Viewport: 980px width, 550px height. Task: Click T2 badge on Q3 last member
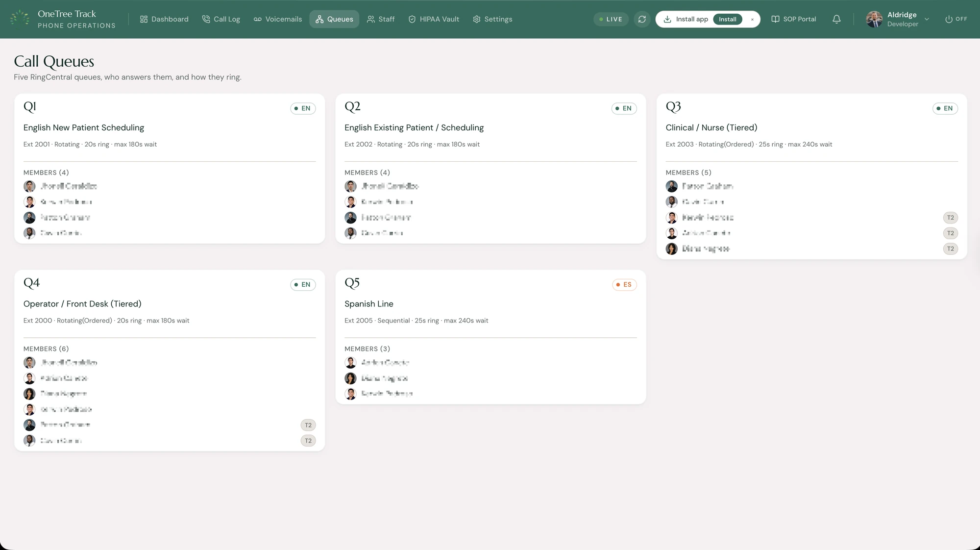951,249
